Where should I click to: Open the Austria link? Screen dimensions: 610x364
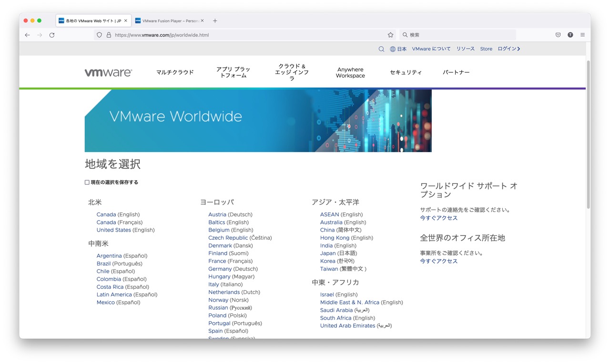[217, 214]
